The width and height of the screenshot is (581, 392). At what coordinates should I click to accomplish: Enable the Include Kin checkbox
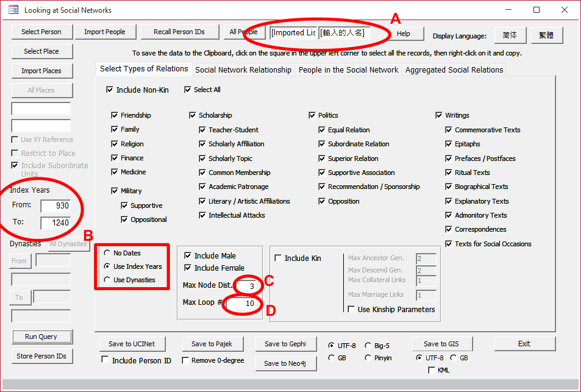pos(279,258)
